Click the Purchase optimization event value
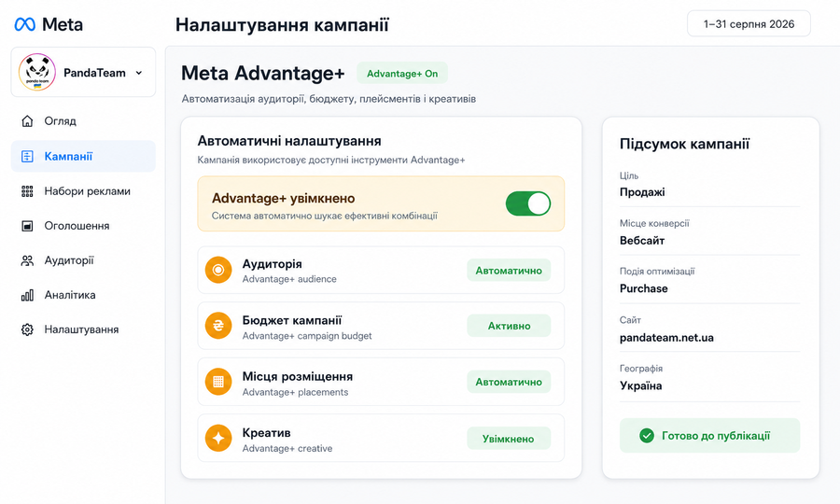 click(644, 288)
